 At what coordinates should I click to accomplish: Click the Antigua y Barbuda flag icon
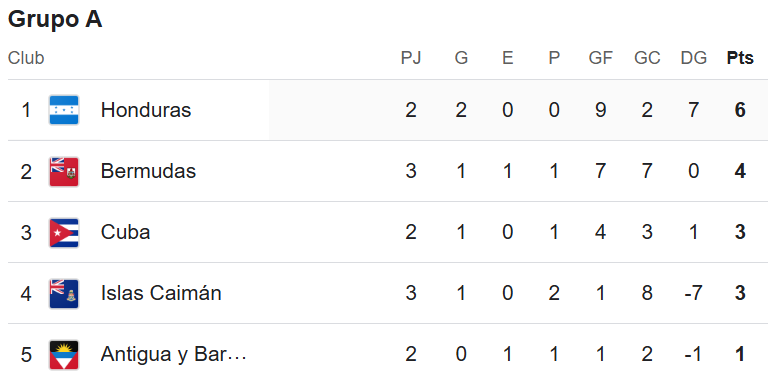64,355
